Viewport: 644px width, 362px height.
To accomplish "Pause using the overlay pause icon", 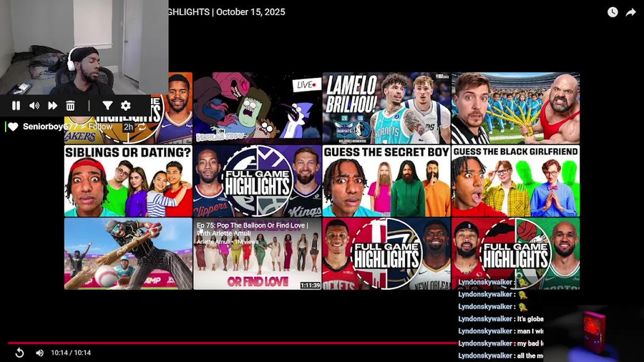I will [16, 106].
